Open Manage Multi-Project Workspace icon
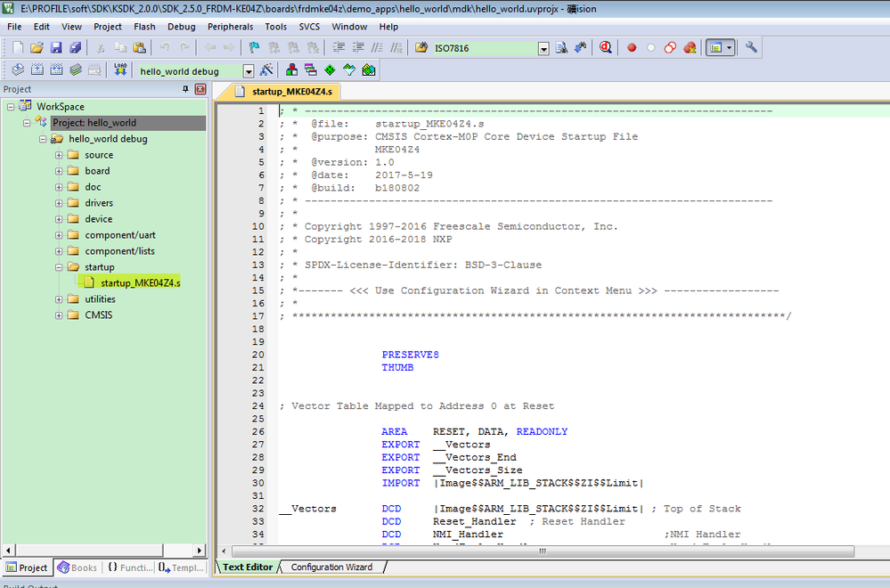The image size is (890, 588). (x=311, y=69)
